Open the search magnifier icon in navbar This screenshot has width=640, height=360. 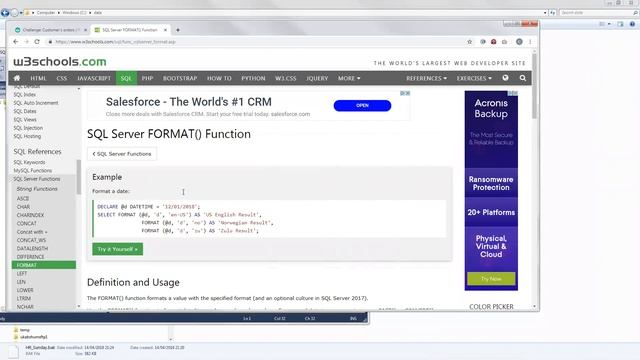click(x=523, y=78)
